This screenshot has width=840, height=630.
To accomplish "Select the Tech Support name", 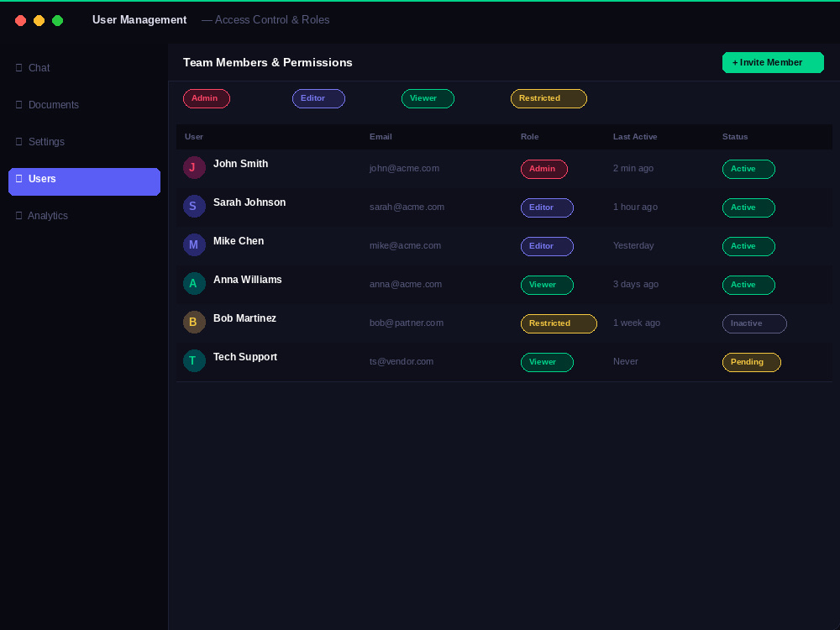I will click(x=245, y=357).
